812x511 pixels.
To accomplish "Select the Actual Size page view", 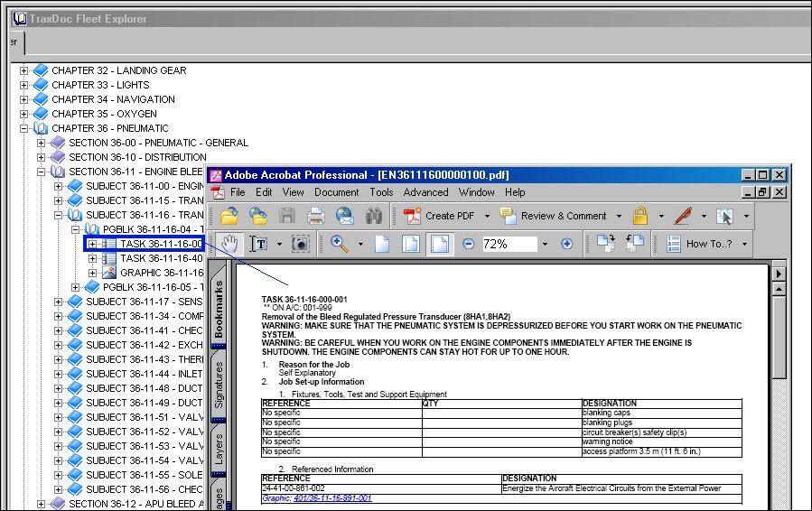I will pyautogui.click(x=382, y=244).
